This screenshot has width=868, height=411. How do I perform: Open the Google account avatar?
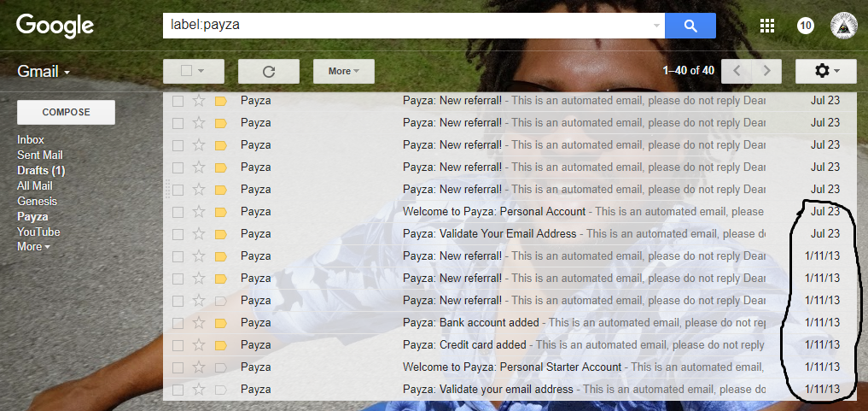coord(844,26)
